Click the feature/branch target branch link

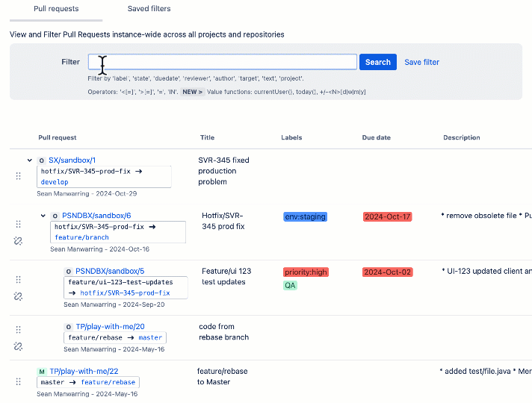point(81,237)
